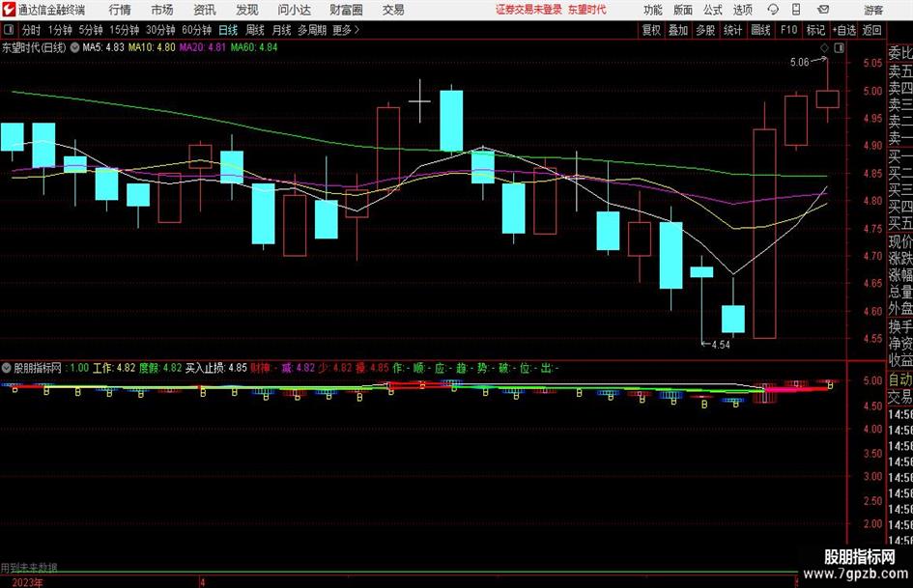Click the 叠加 overlay toolbar button
Viewport: 913px width, 588px height.
678,30
